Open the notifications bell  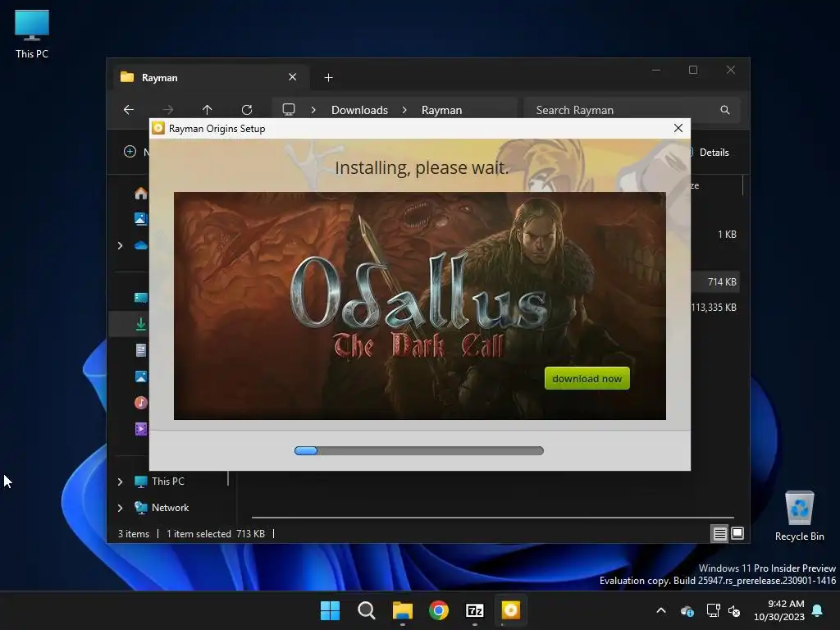point(818,610)
